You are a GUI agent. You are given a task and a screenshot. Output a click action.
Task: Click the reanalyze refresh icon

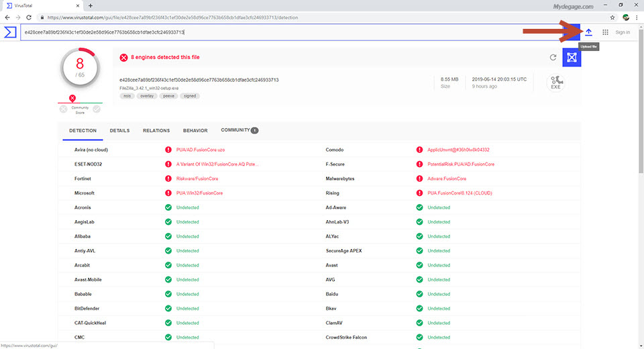[x=553, y=57]
